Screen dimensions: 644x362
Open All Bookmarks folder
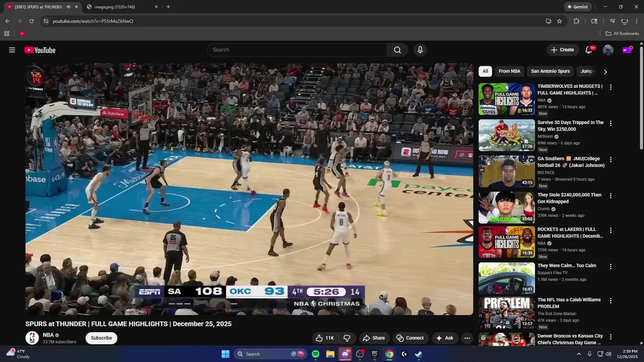point(622,34)
